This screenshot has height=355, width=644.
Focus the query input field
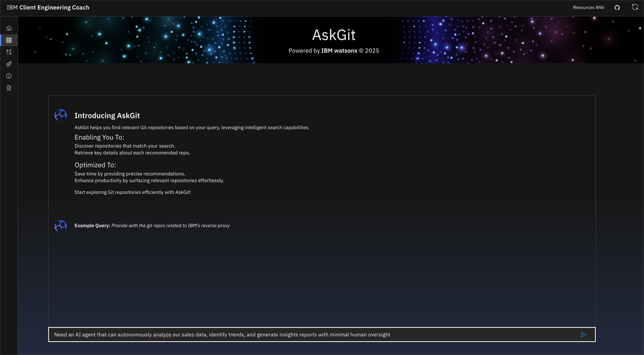pos(322,335)
